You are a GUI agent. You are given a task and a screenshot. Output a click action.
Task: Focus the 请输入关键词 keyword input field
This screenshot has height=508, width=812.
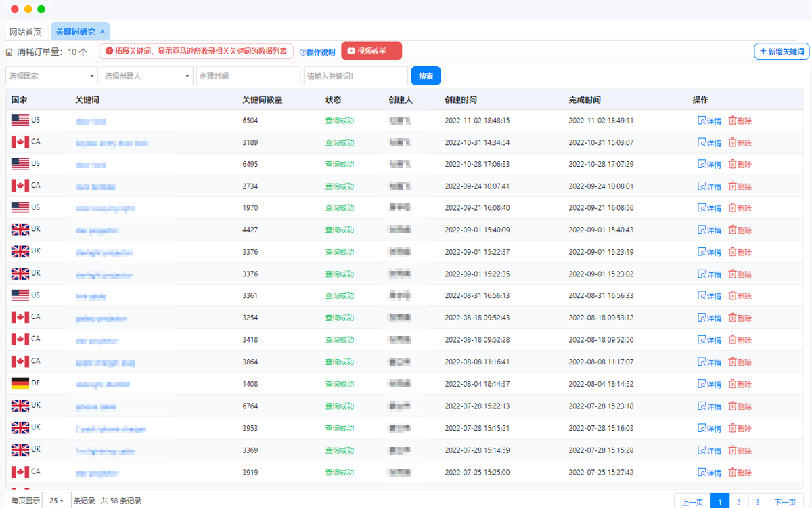pos(355,76)
